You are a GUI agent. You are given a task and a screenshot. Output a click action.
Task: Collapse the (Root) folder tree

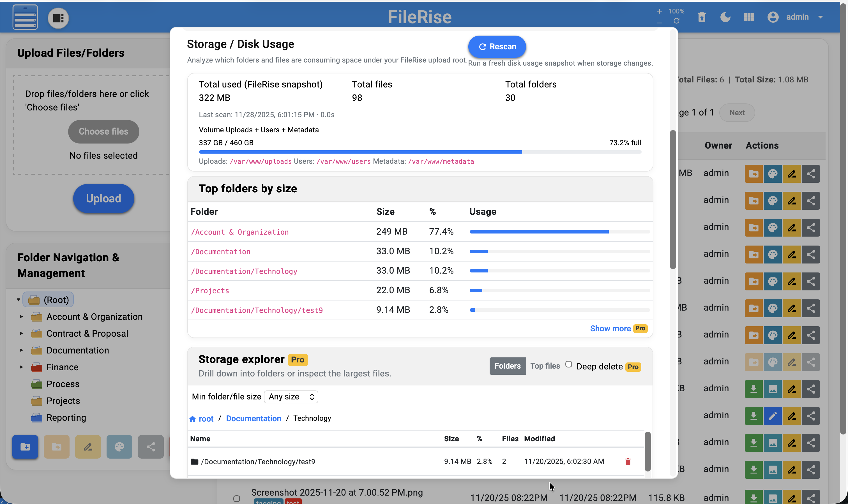(x=18, y=299)
